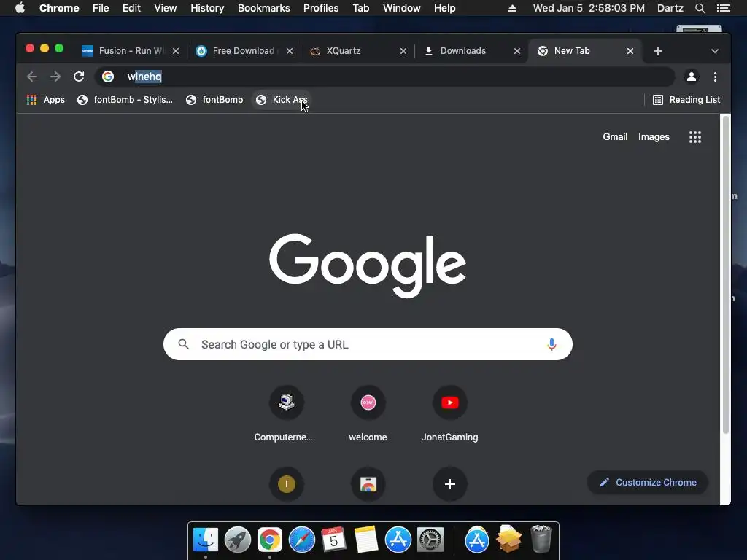This screenshot has width=747, height=560.
Task: Open the Gmail link
Action: 615,137
